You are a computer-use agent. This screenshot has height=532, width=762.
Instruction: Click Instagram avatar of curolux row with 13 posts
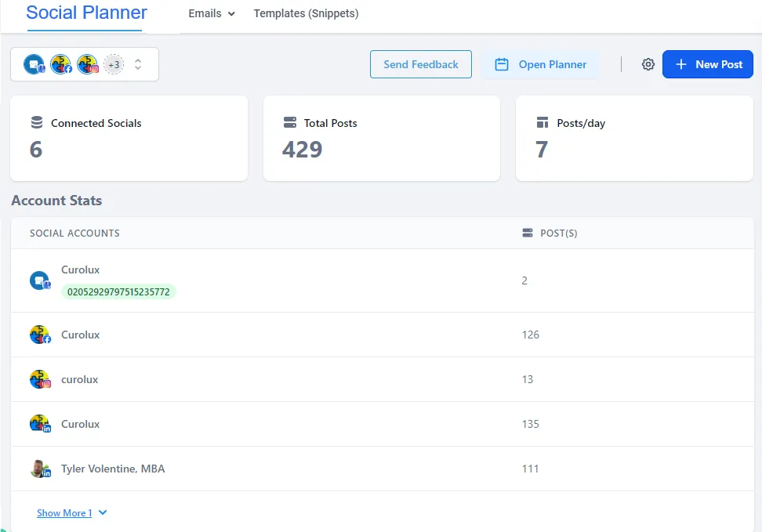click(x=40, y=379)
